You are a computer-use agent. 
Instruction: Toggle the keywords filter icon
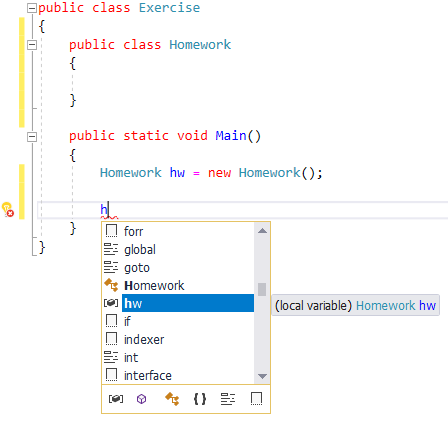click(228, 399)
